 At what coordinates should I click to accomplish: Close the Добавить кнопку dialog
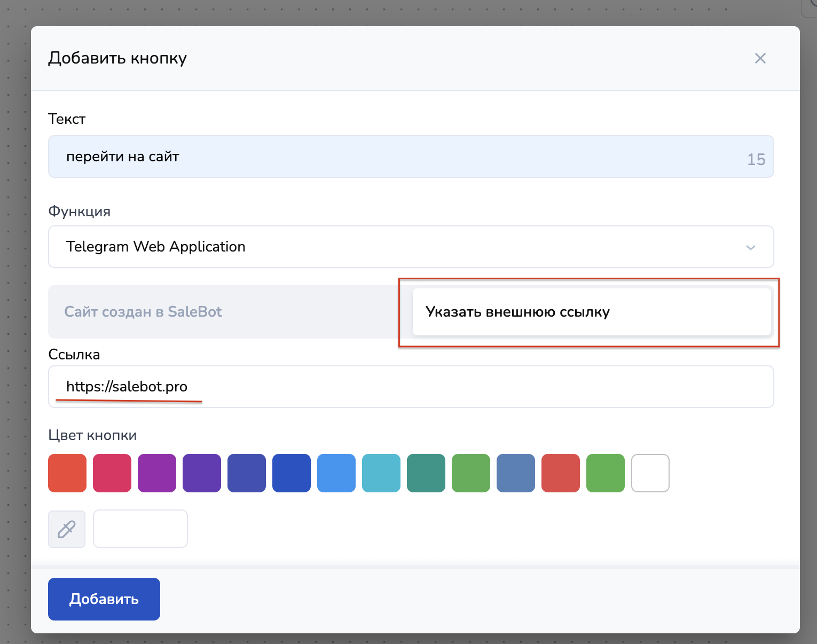pyautogui.click(x=760, y=58)
